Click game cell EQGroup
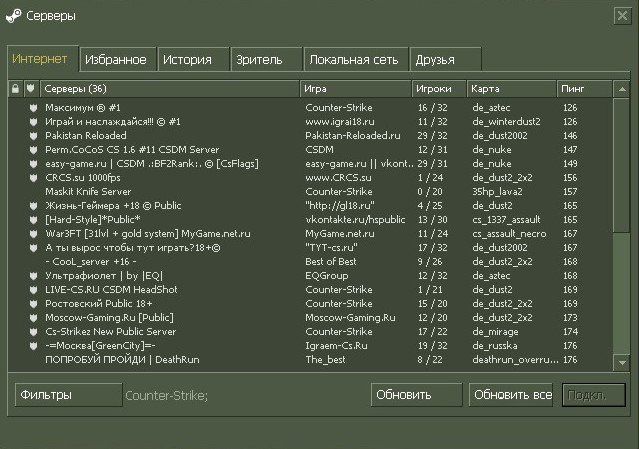Image resolution: width=639 pixels, height=449 pixels. point(326,276)
